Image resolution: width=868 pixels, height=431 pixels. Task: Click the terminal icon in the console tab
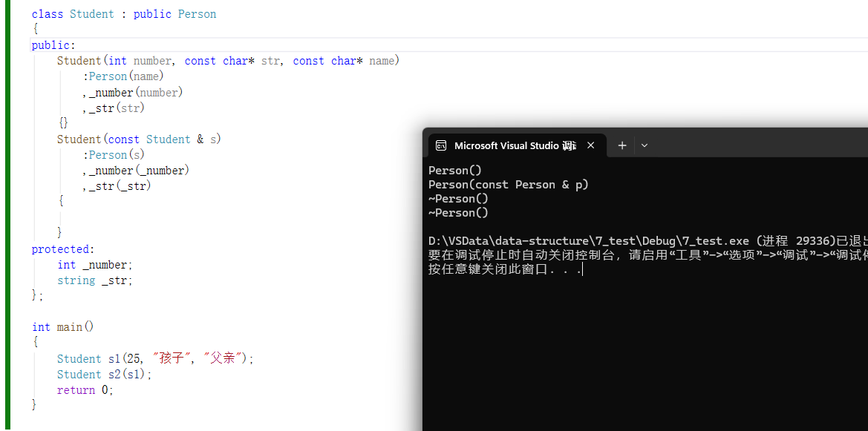point(441,145)
